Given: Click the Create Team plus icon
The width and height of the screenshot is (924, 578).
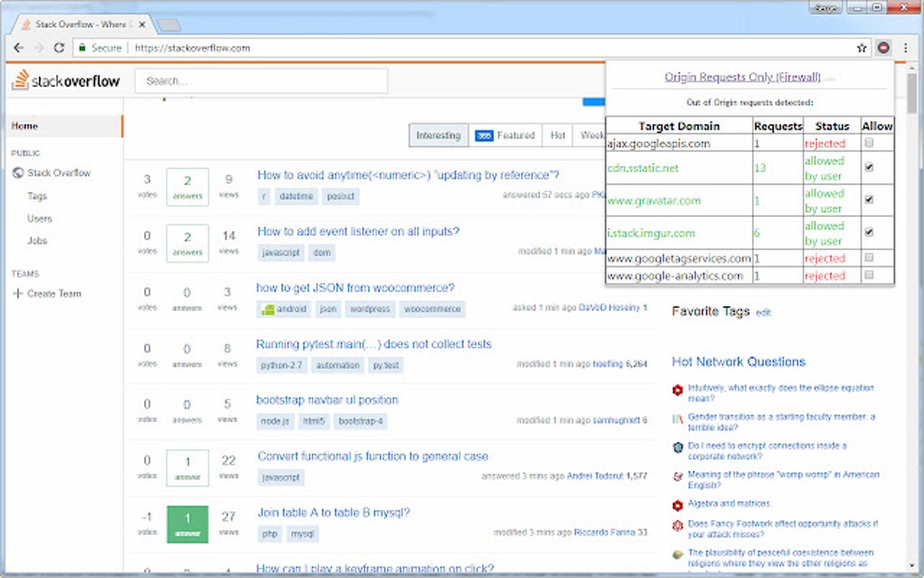Looking at the screenshot, I should [x=18, y=294].
